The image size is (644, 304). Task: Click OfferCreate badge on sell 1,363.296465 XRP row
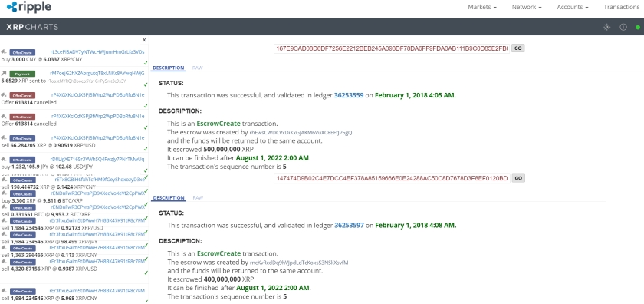pos(22,248)
